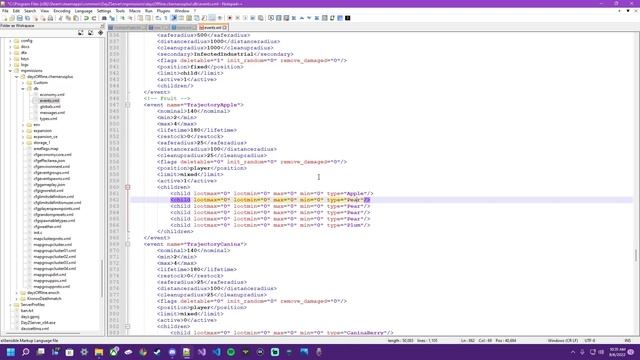Close the Folder as Workspace panel
Screen dimensions: 640x360
pos(102,26)
